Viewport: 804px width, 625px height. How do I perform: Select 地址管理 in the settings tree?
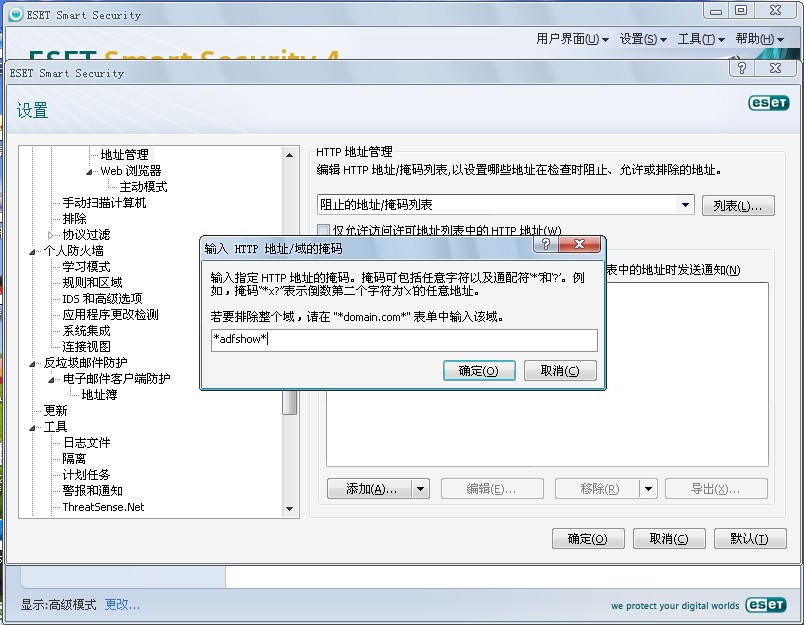(125, 154)
